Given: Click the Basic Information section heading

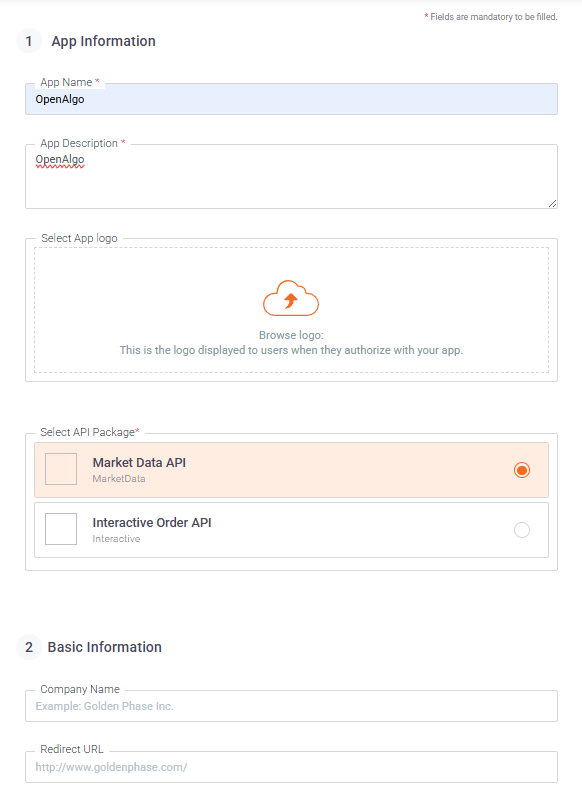Looking at the screenshot, I should [x=105, y=647].
